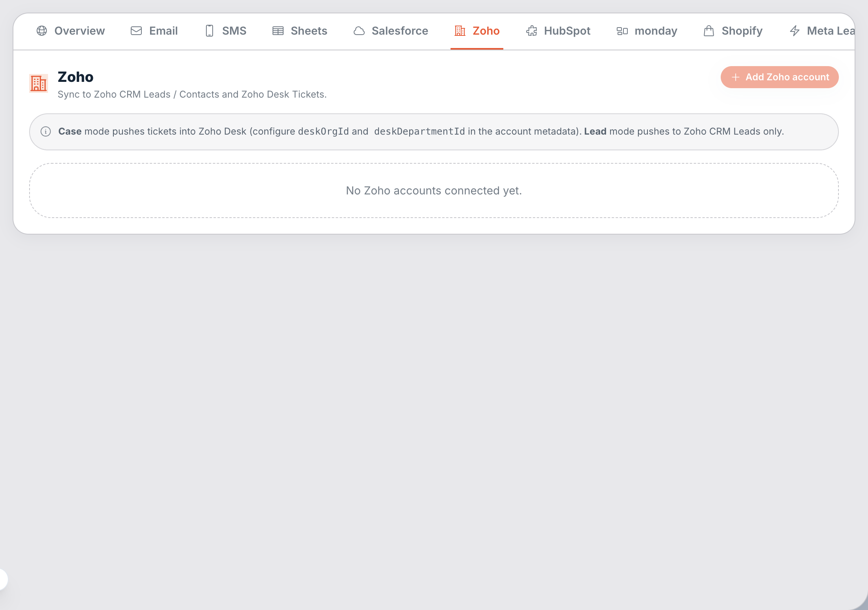Click the 'No Zoho accounts connected yet.' message
868x610 pixels.
434,190
